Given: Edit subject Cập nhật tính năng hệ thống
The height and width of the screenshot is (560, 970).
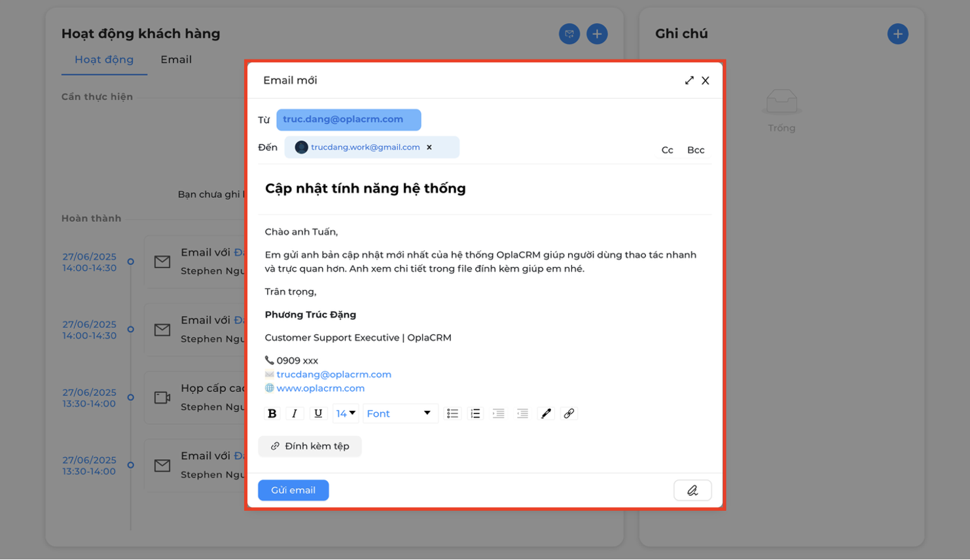Looking at the screenshot, I should (x=365, y=188).
